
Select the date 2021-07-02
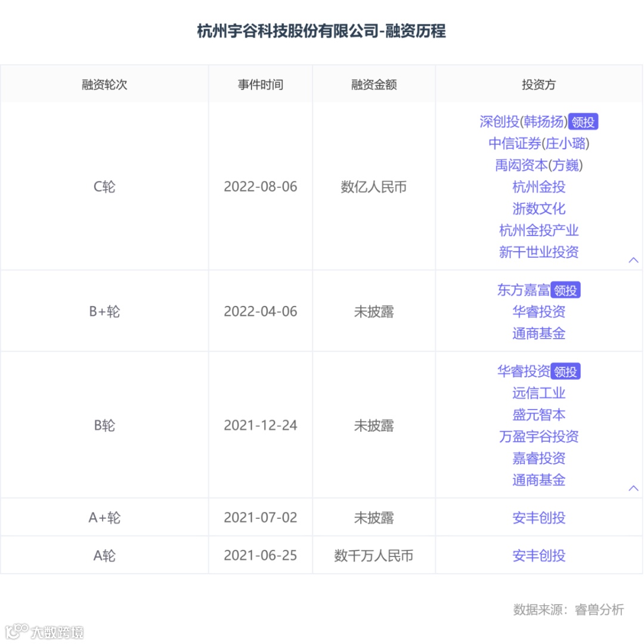point(261,518)
